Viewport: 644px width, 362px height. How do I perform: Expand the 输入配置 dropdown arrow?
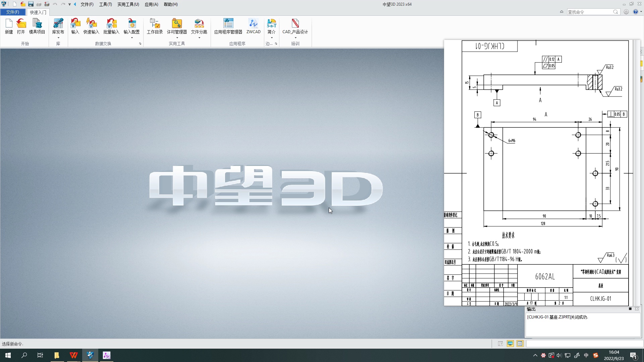pyautogui.click(x=131, y=38)
